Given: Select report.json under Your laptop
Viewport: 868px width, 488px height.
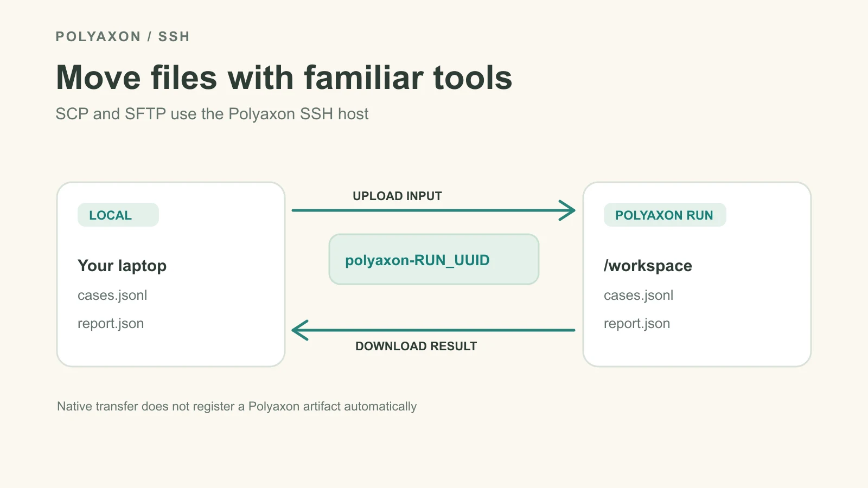Looking at the screenshot, I should click(x=111, y=324).
